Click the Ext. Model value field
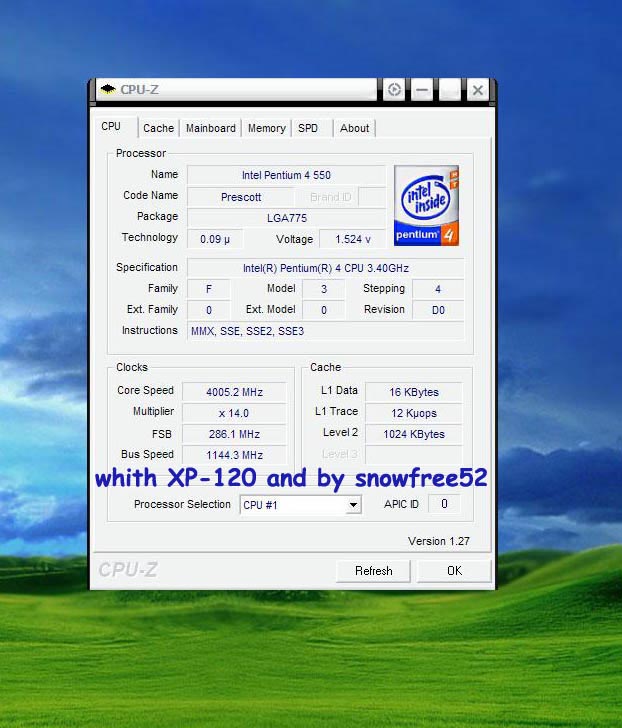622x728 pixels. pyautogui.click(x=324, y=310)
